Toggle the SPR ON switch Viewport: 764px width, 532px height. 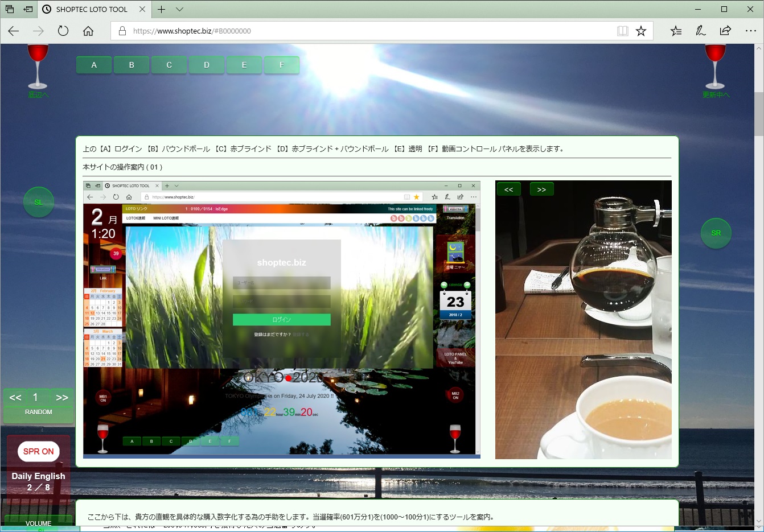coord(39,451)
